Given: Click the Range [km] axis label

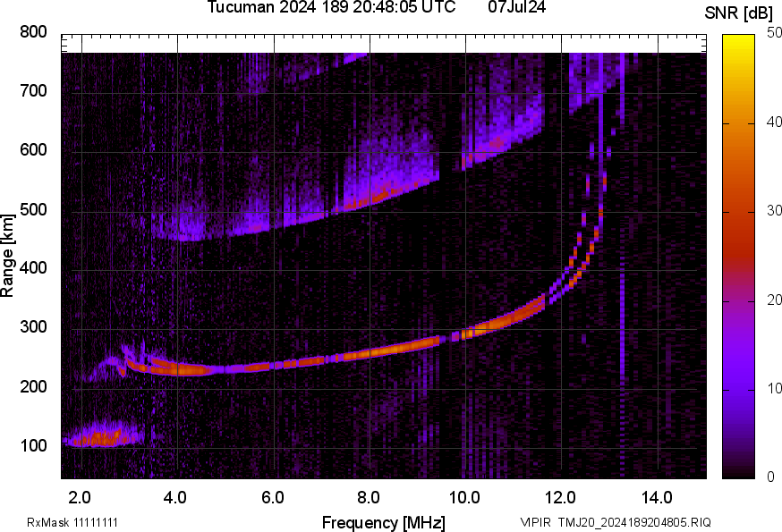Looking at the screenshot, I should (x=7, y=257).
